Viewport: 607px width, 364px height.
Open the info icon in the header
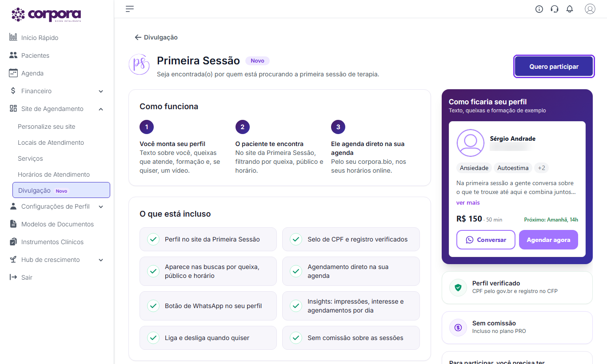[x=539, y=9]
